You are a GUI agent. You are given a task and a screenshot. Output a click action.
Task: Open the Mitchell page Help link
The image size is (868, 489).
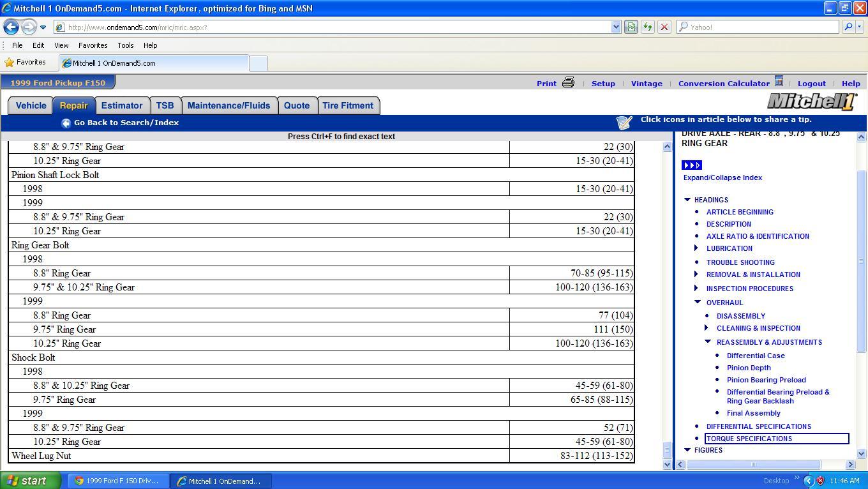[x=851, y=84]
